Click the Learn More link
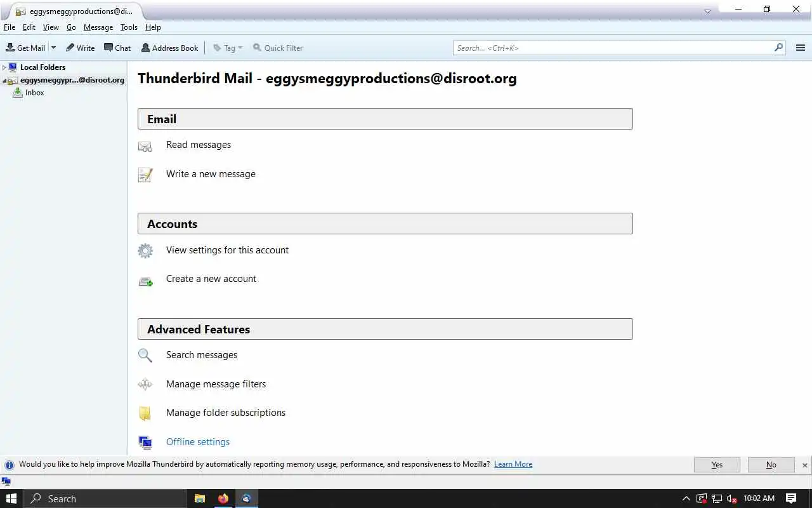Image resolution: width=812 pixels, height=508 pixels. 513,464
